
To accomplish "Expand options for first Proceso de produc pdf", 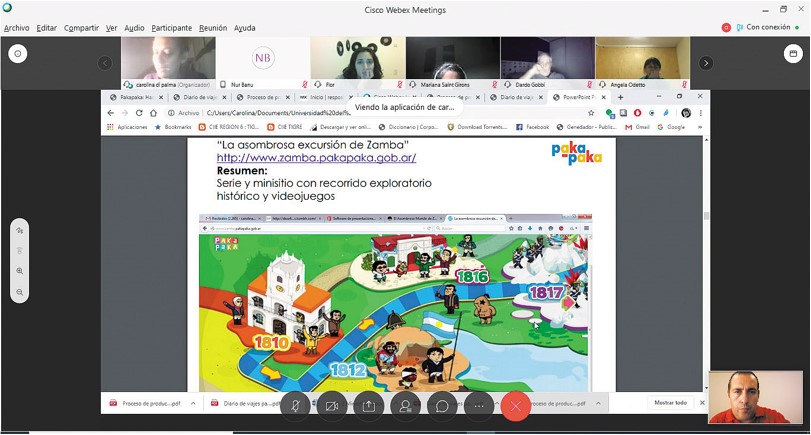I will click(193, 403).
